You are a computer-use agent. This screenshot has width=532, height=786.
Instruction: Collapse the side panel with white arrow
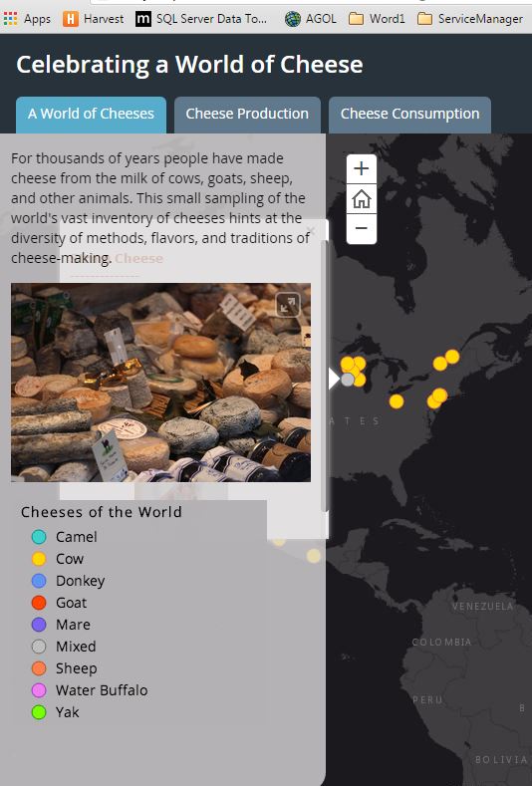334,379
